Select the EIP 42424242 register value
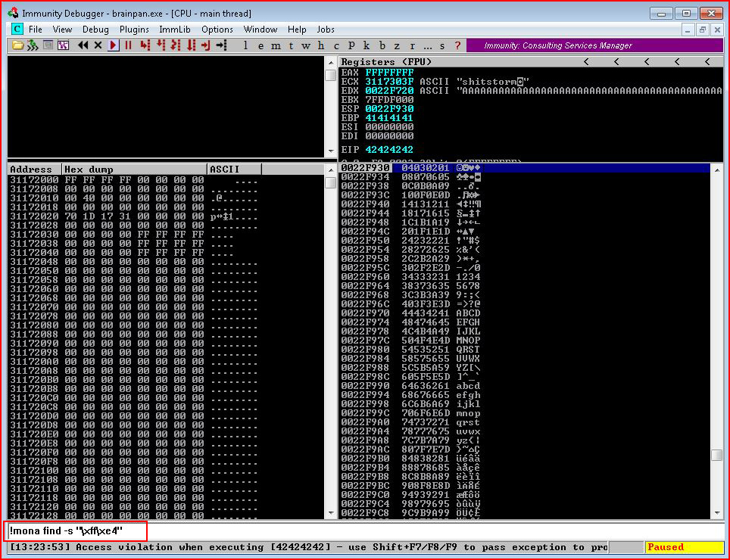The width and height of the screenshot is (730, 560). [x=389, y=150]
